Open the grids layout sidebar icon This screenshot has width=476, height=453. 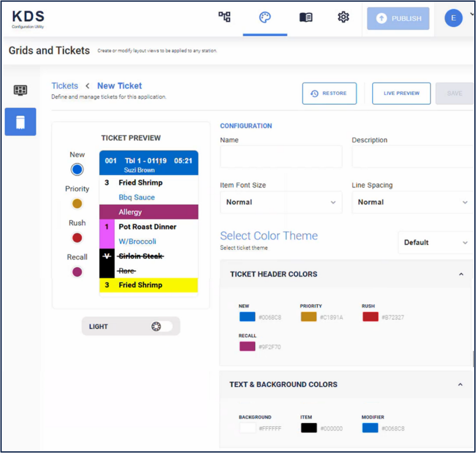click(x=20, y=90)
